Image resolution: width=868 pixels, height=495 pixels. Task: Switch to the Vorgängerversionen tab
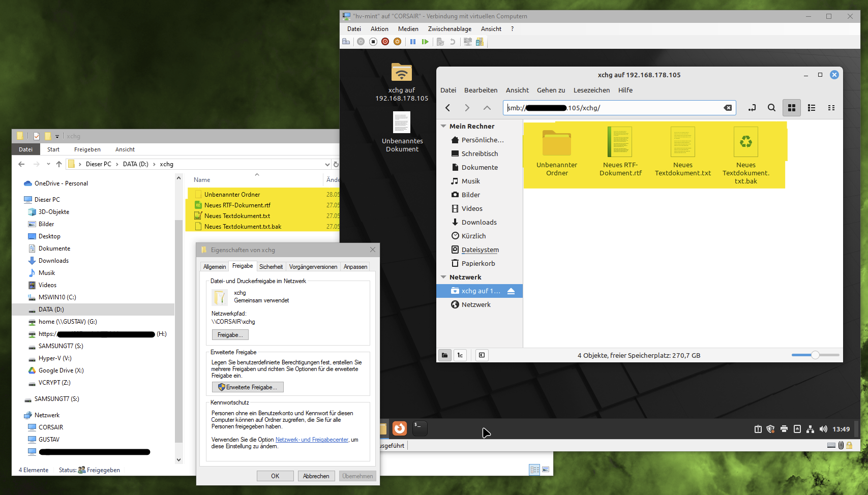313,267
